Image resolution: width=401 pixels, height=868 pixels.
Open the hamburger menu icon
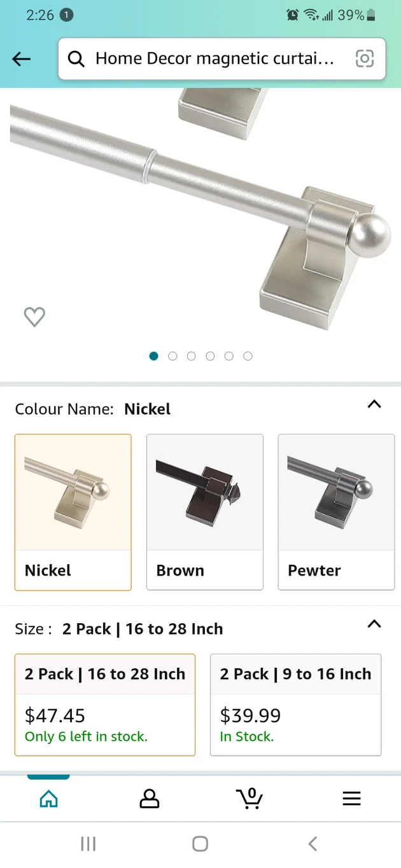(351, 799)
